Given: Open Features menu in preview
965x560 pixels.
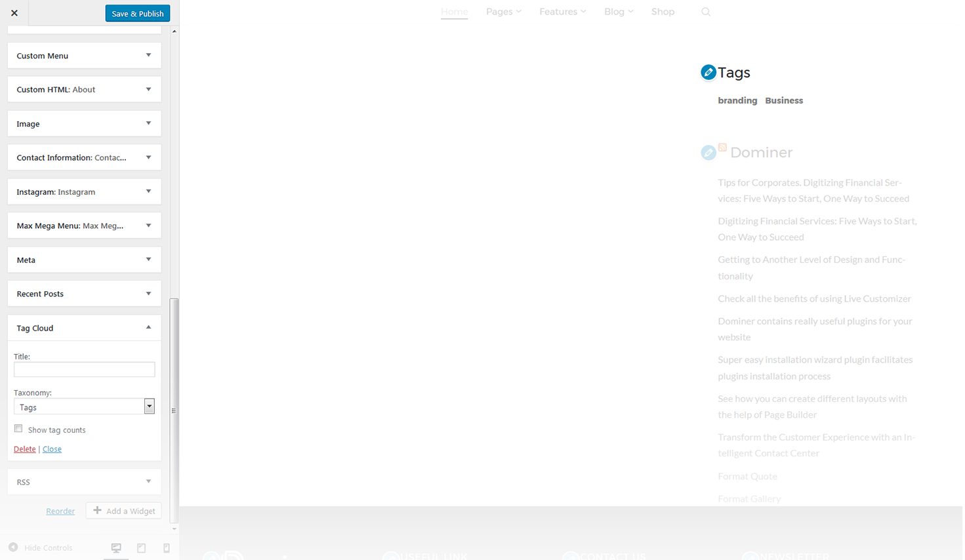Looking at the screenshot, I should point(562,12).
